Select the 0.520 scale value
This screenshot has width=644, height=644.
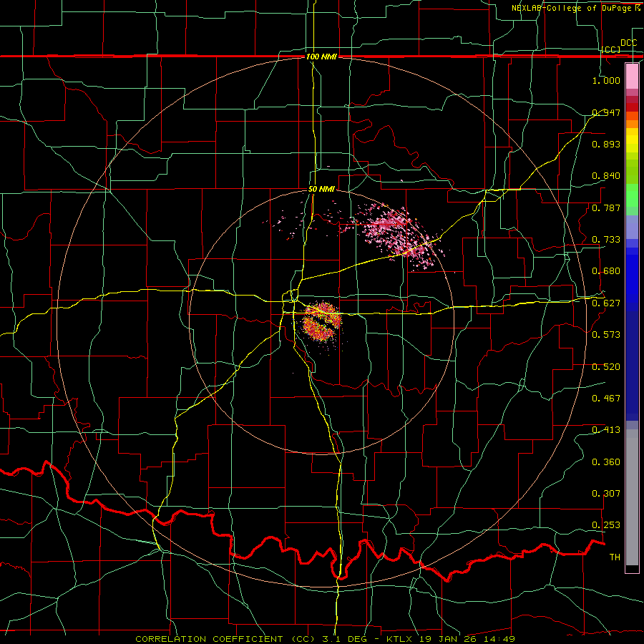click(x=606, y=366)
